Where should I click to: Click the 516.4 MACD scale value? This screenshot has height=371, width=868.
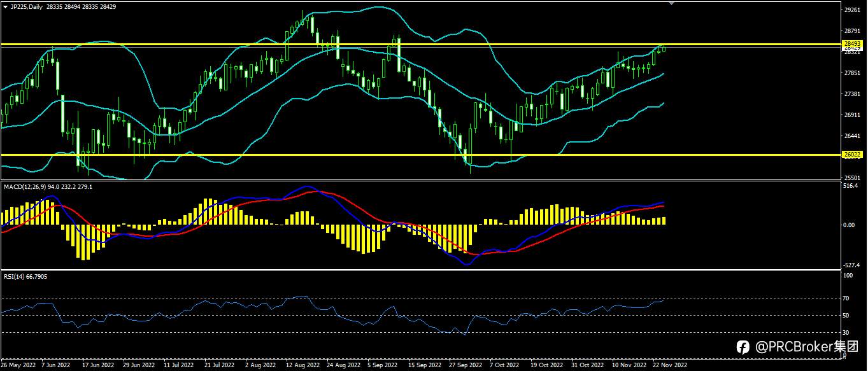coord(851,186)
